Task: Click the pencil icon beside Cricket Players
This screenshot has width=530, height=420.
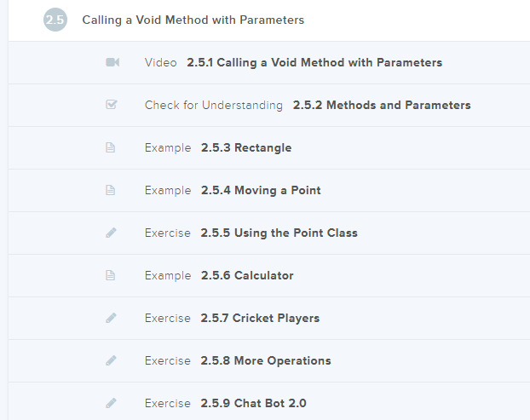Action: tap(111, 318)
